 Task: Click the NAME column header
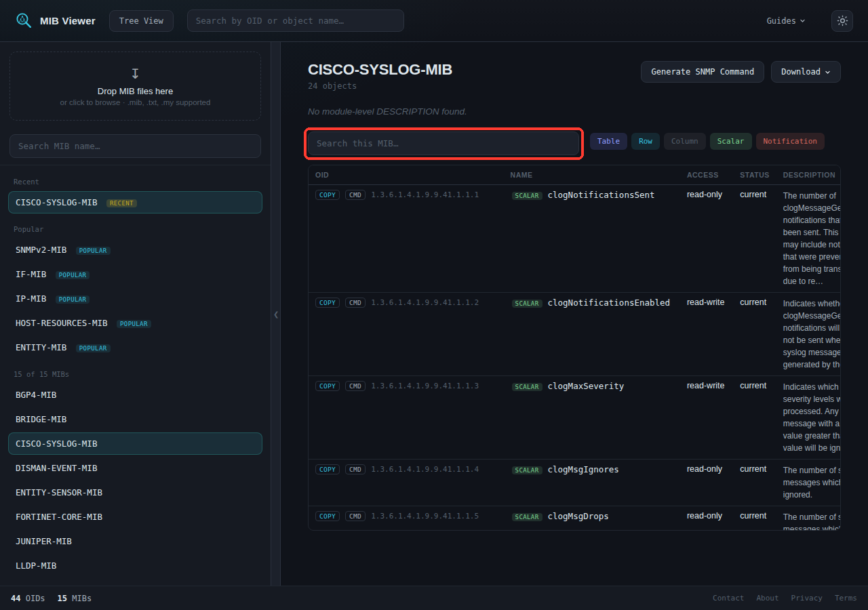pyautogui.click(x=521, y=175)
